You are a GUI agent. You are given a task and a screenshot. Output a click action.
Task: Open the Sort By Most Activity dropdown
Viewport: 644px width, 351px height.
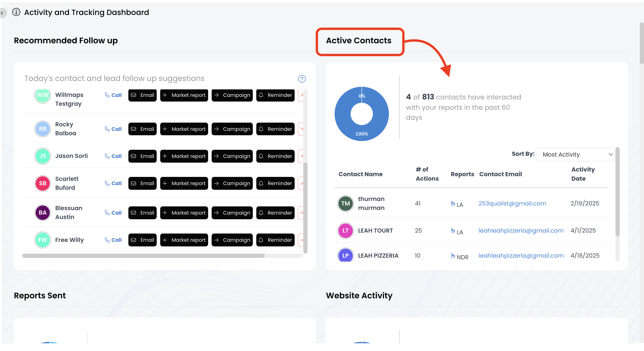575,154
